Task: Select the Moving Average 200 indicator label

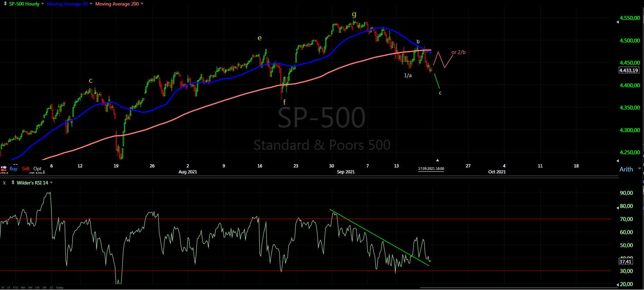Action: coord(117,4)
